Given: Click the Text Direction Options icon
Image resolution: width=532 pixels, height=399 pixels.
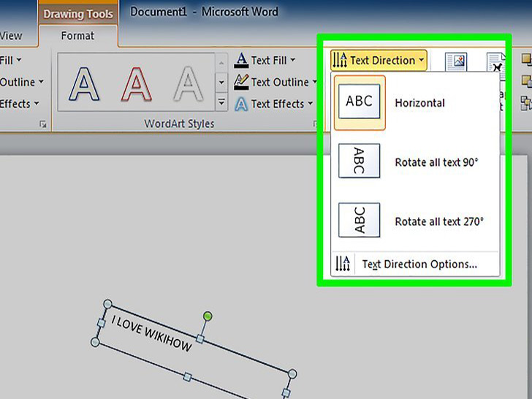Looking at the screenshot, I should [343, 264].
